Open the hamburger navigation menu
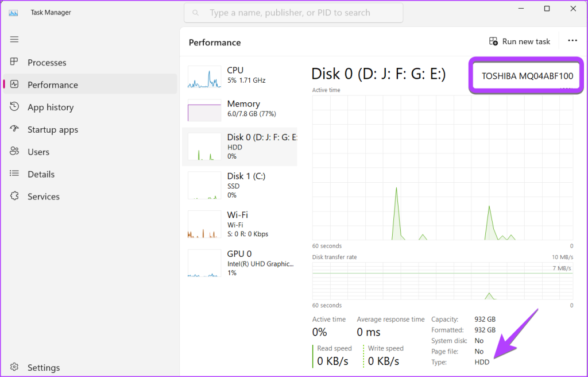Viewport: 588px width, 377px height. 14,40
